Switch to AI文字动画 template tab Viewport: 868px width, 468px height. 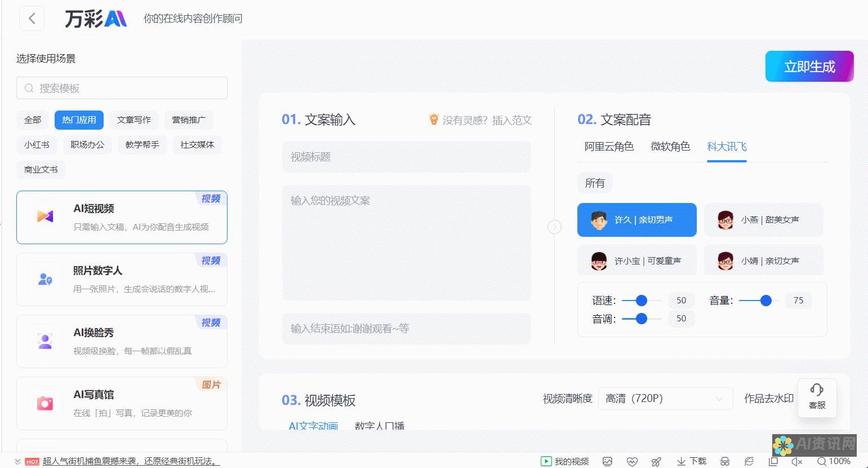pos(313,426)
